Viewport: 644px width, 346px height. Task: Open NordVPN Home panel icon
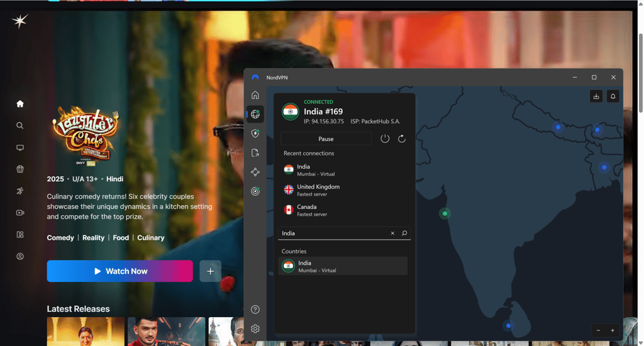255,95
